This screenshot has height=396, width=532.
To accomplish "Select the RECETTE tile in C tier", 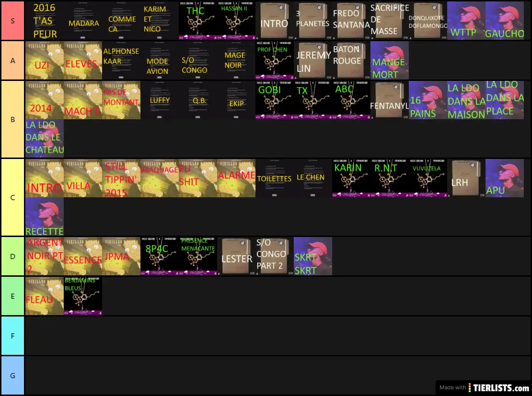I will coord(45,216).
